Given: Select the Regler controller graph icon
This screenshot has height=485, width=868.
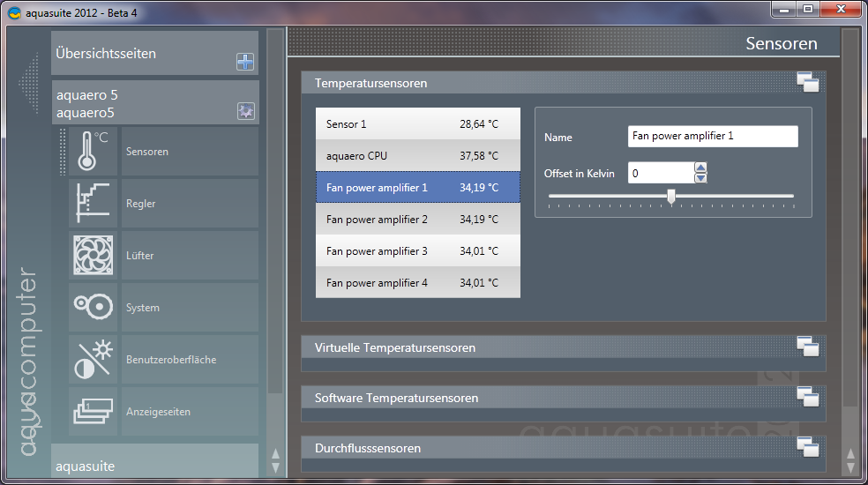Looking at the screenshot, I should coord(93,203).
